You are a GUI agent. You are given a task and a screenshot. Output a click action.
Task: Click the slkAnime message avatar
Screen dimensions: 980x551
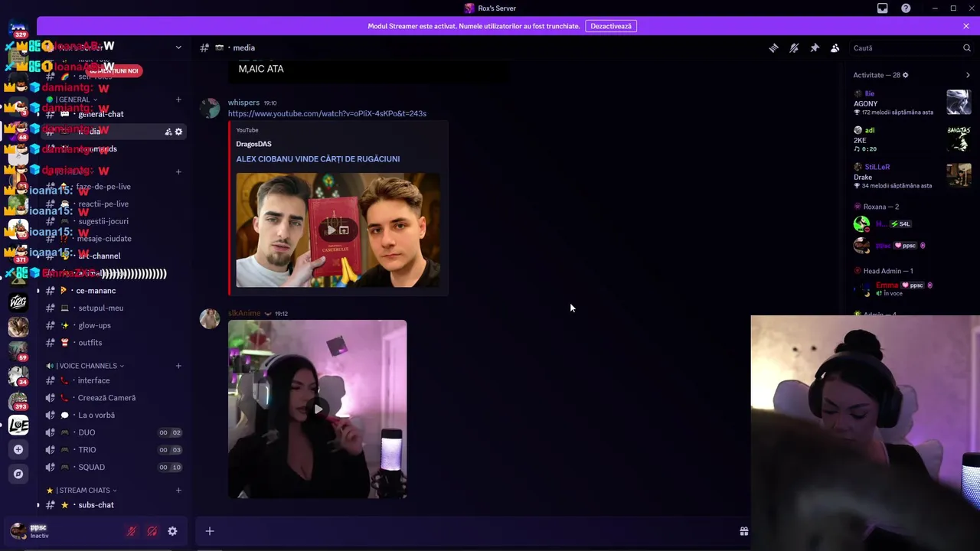point(210,318)
